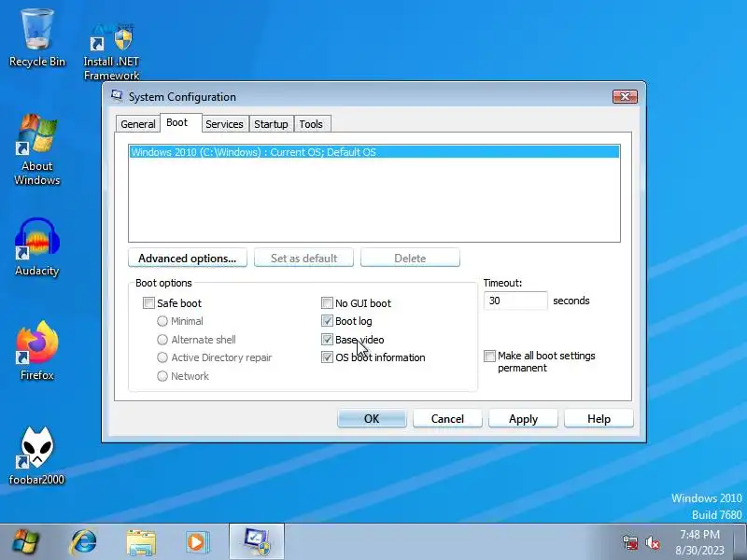Select the Audacity desktop shortcut
747x560 pixels.
37,246
